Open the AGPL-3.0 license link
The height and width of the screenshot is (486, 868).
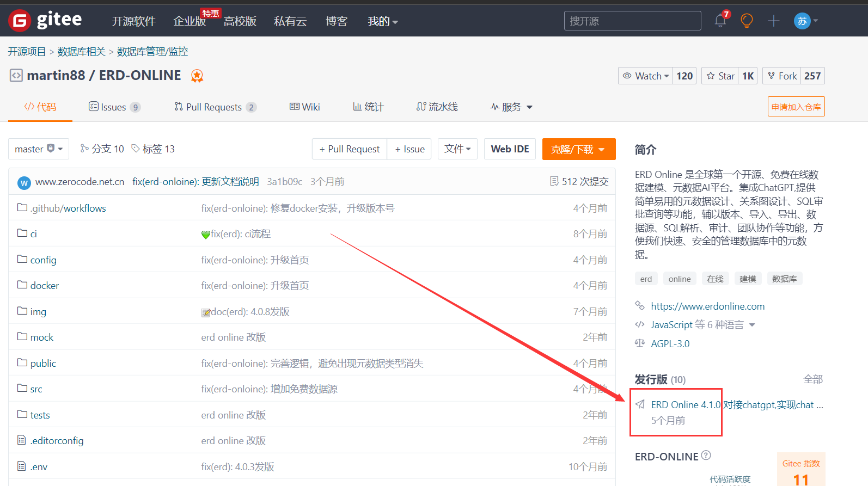coord(670,343)
